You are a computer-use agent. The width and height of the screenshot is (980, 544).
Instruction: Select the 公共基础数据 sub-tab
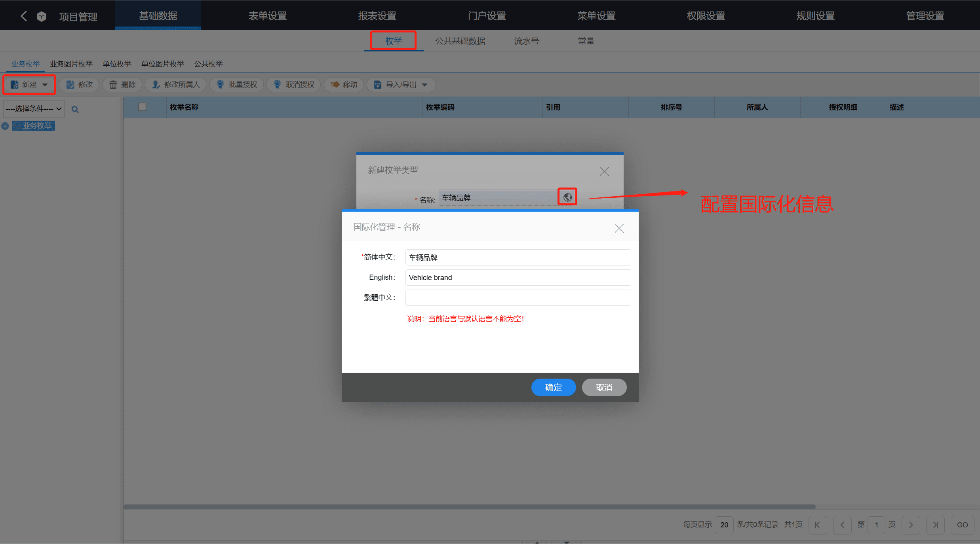(x=461, y=41)
